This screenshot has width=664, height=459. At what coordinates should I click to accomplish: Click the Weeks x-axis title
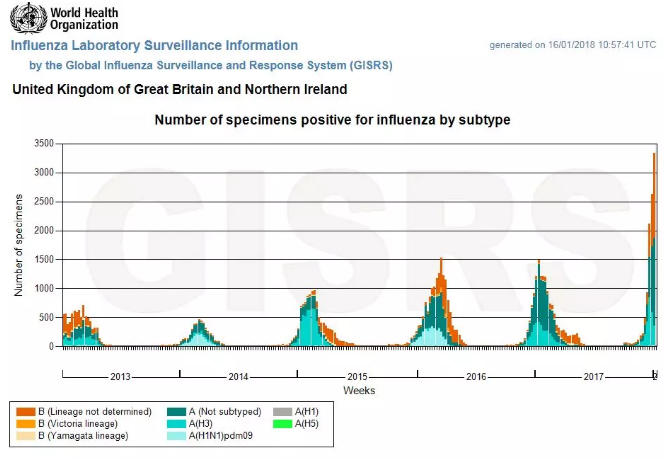coord(359,390)
